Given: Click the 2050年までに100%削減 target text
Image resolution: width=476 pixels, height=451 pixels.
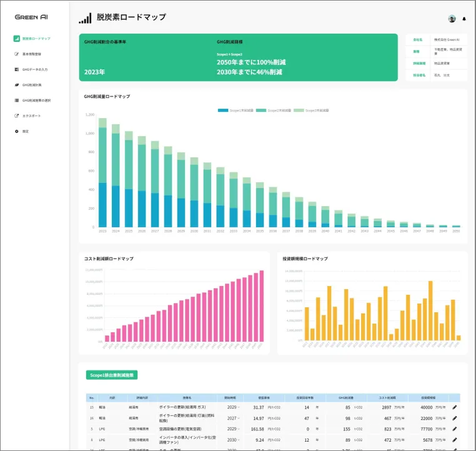Looking at the screenshot, I should [x=251, y=62].
